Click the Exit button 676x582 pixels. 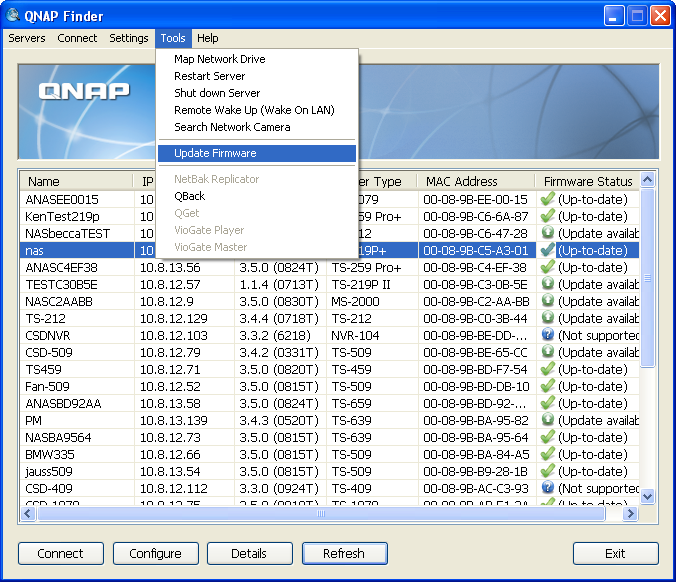click(616, 553)
